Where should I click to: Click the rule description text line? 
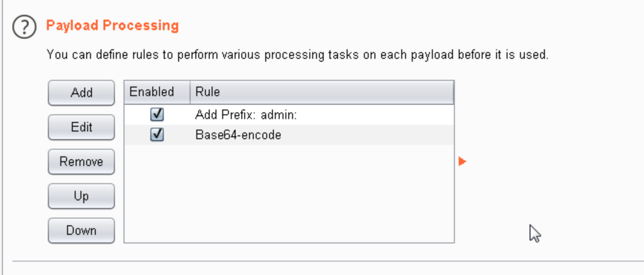tap(297, 55)
